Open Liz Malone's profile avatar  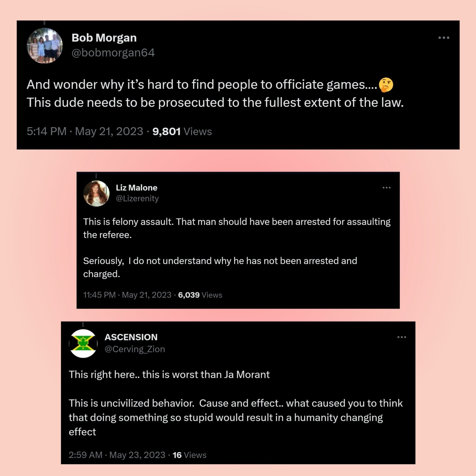[x=96, y=193]
